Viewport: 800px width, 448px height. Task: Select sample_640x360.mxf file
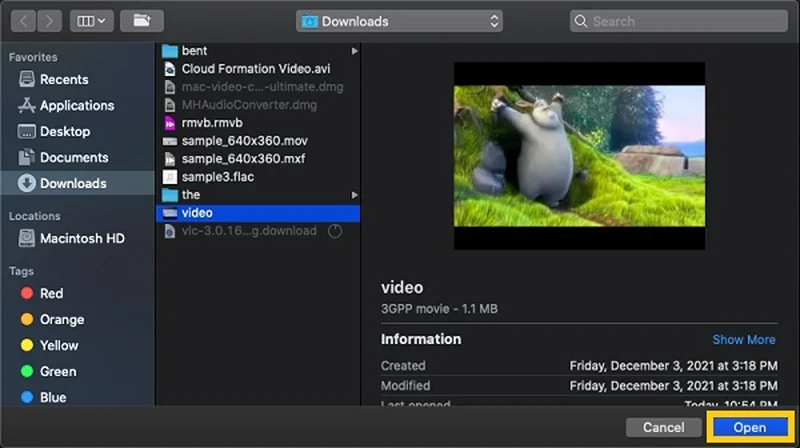point(258,159)
